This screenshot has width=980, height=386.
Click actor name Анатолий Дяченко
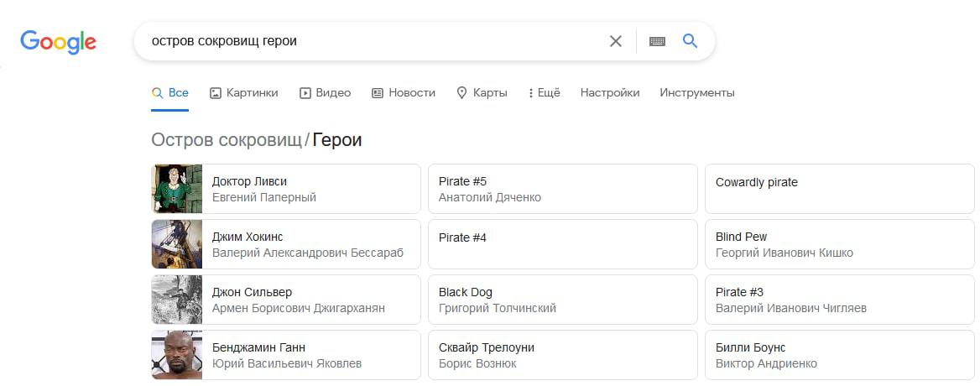click(x=490, y=197)
